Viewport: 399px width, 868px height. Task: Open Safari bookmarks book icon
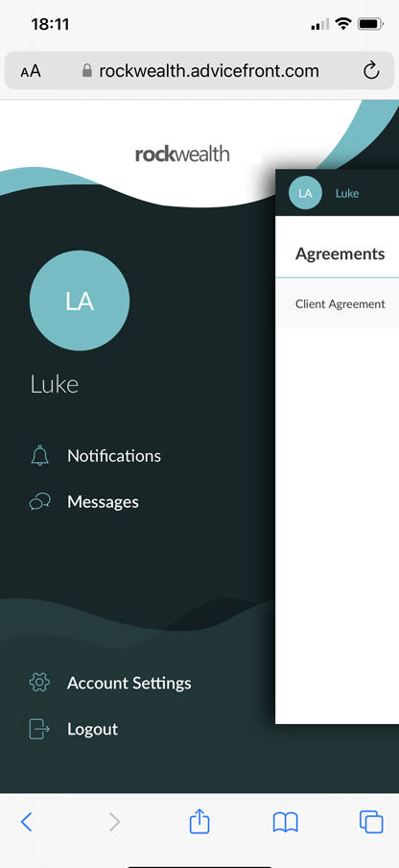286,822
